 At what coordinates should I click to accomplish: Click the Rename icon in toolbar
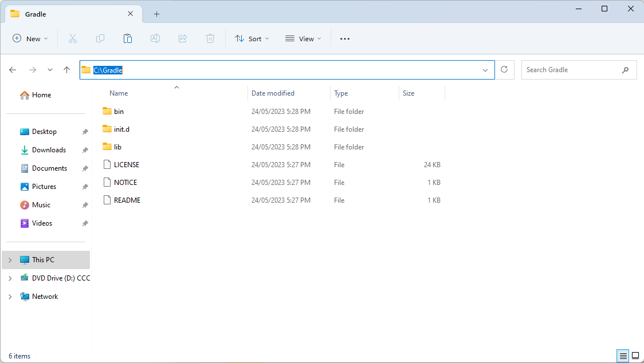coord(155,38)
